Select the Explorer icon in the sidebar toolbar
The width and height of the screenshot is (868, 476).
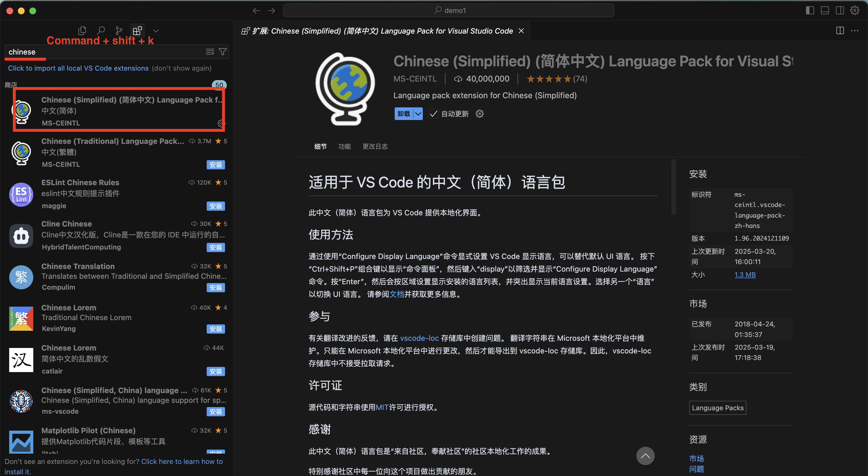coord(82,31)
